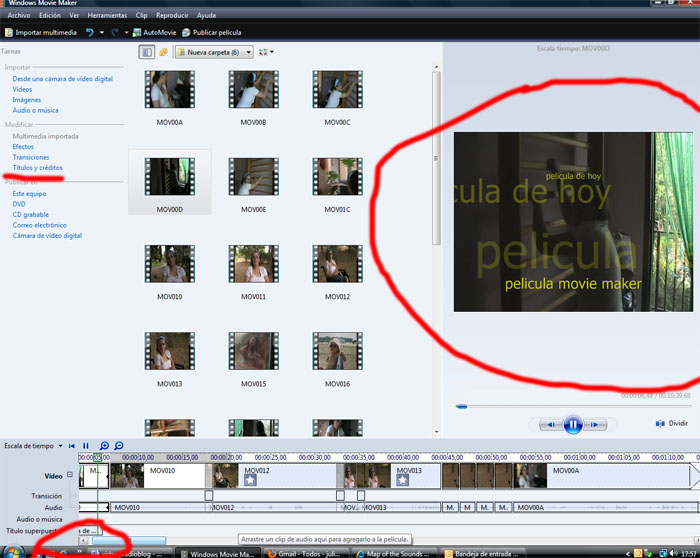Select the MOV016 clip thumbnail
This screenshot has height=558, width=700.
(338, 351)
